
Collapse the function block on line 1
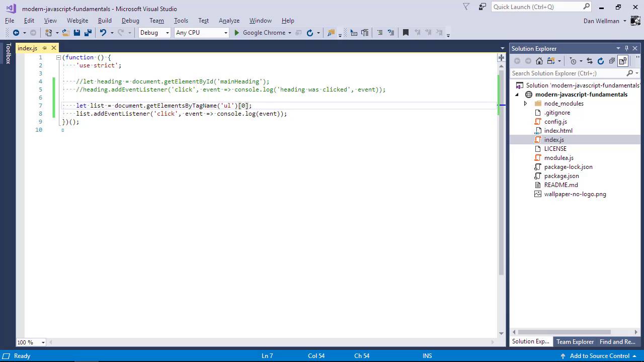(x=58, y=57)
